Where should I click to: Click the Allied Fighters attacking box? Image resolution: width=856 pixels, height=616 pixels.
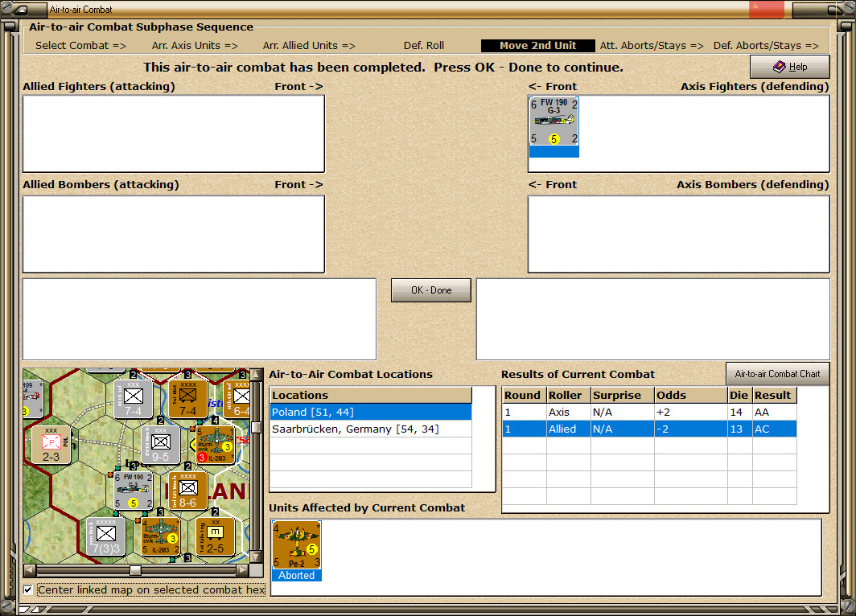[x=174, y=133]
